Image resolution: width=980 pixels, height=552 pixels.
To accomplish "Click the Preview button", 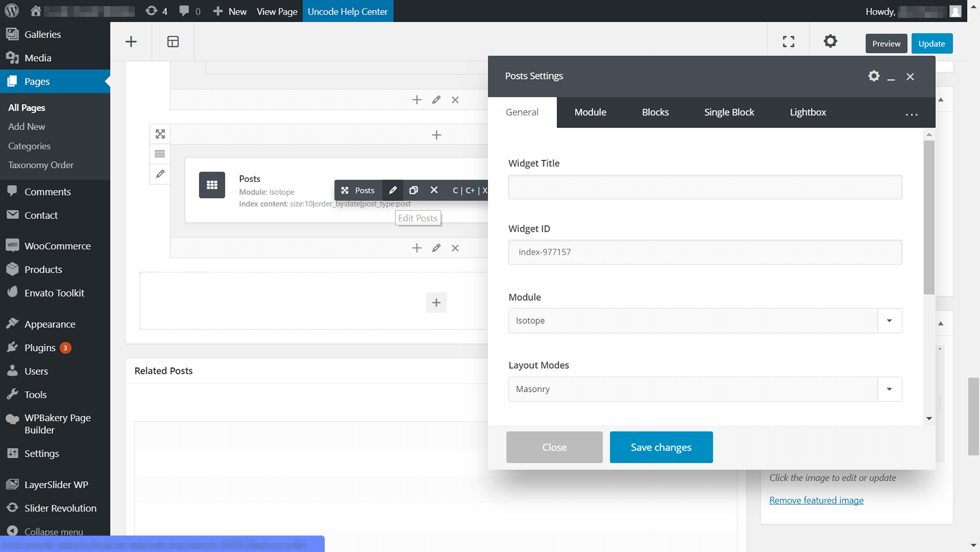I will [886, 44].
